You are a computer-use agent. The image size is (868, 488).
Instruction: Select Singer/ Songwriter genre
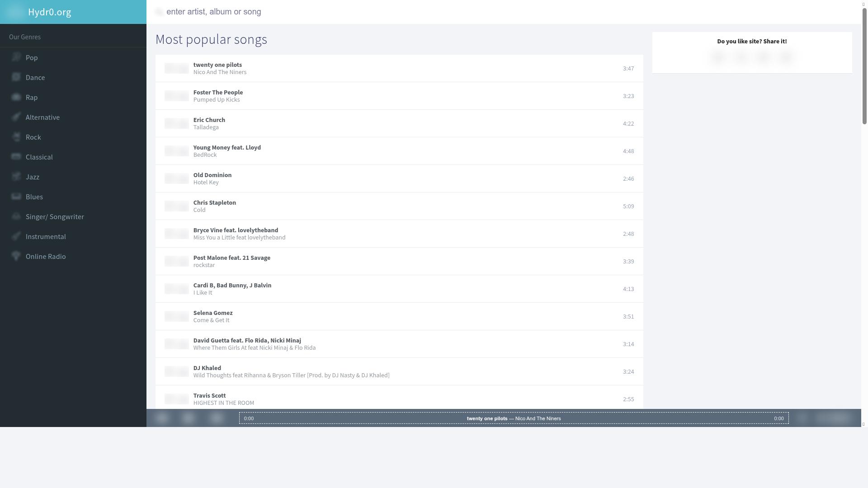(55, 216)
